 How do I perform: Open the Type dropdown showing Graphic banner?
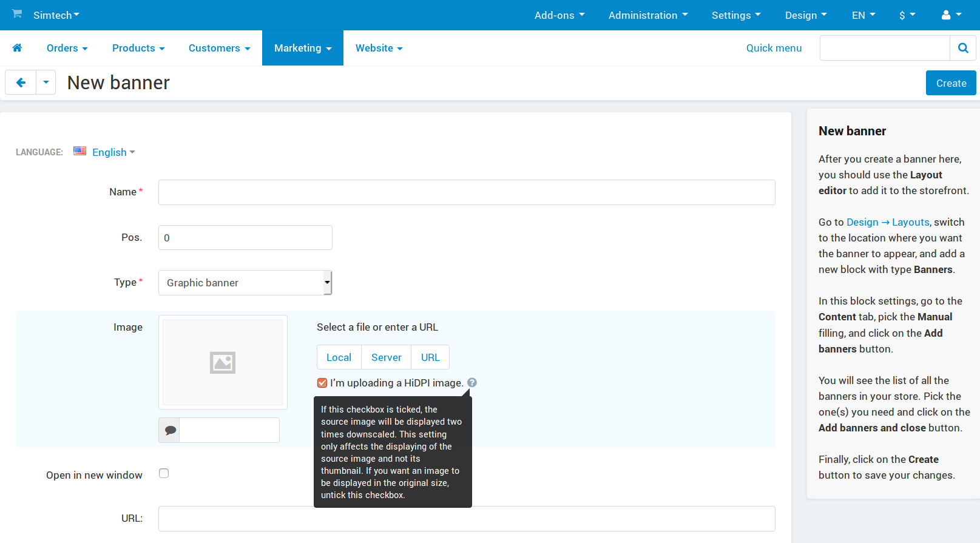click(x=245, y=283)
